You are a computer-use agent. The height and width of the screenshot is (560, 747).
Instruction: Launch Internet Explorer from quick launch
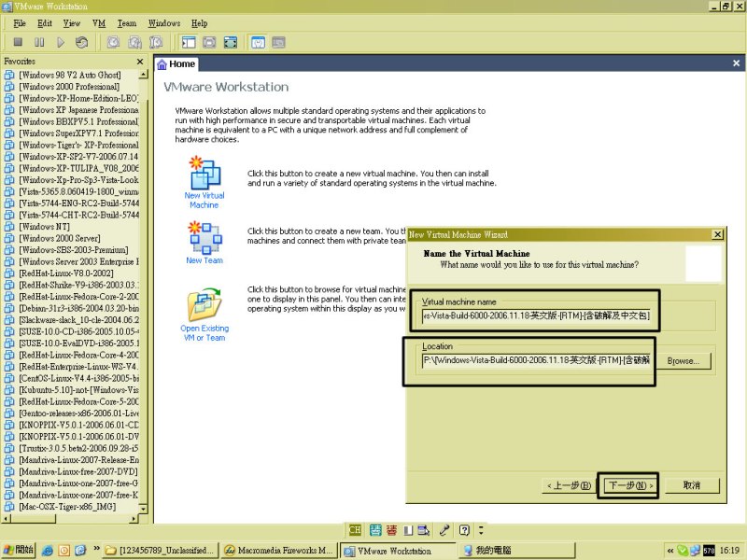tap(48, 551)
